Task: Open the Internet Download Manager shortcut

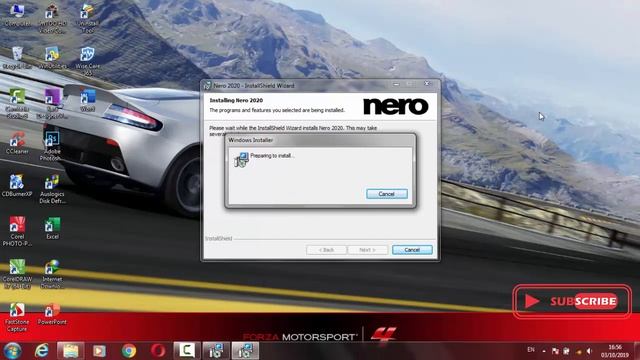Action: click(52, 274)
